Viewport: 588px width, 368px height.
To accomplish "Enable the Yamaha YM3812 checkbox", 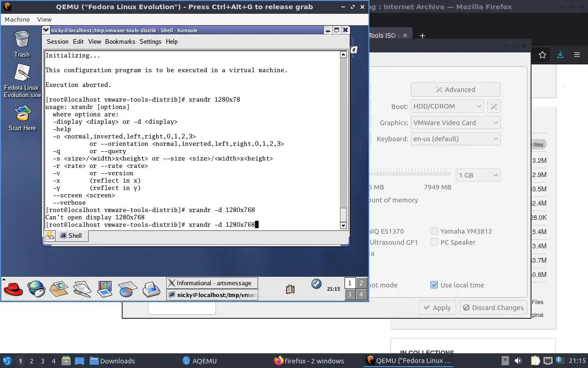I will [434, 231].
